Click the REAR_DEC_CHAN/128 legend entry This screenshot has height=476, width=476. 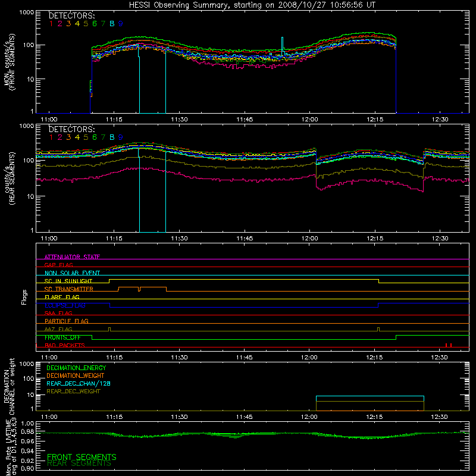79,383
